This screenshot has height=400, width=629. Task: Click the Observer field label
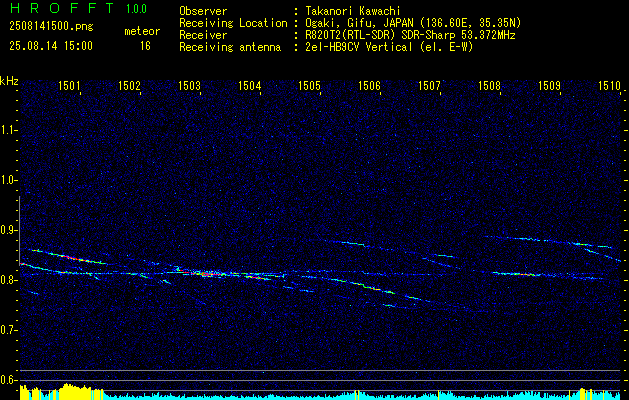(x=203, y=11)
